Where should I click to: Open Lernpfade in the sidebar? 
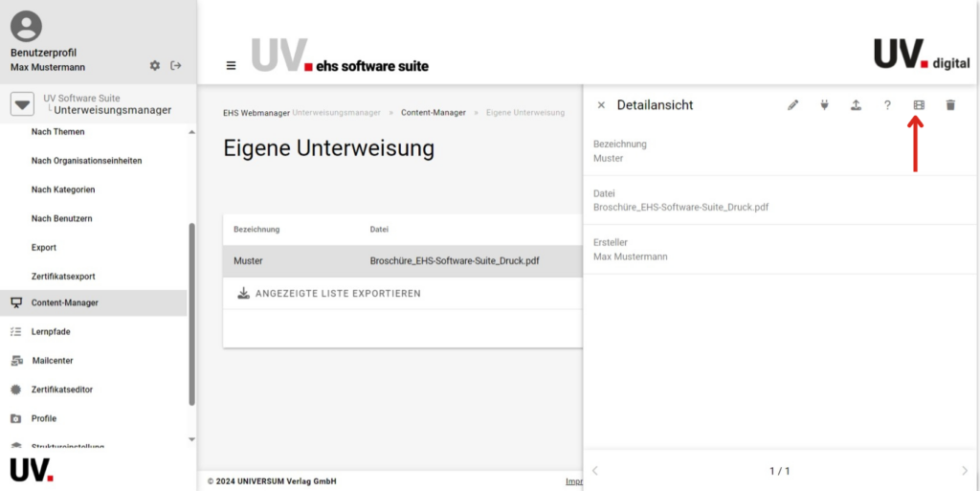click(50, 332)
